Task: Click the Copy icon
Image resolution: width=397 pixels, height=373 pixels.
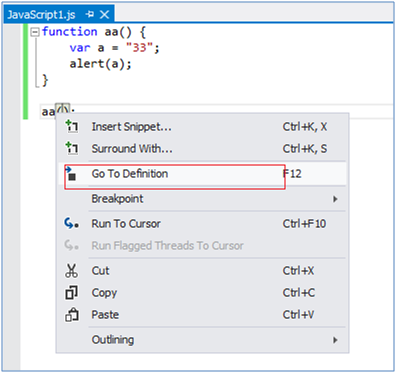Action: pyautogui.click(x=71, y=293)
